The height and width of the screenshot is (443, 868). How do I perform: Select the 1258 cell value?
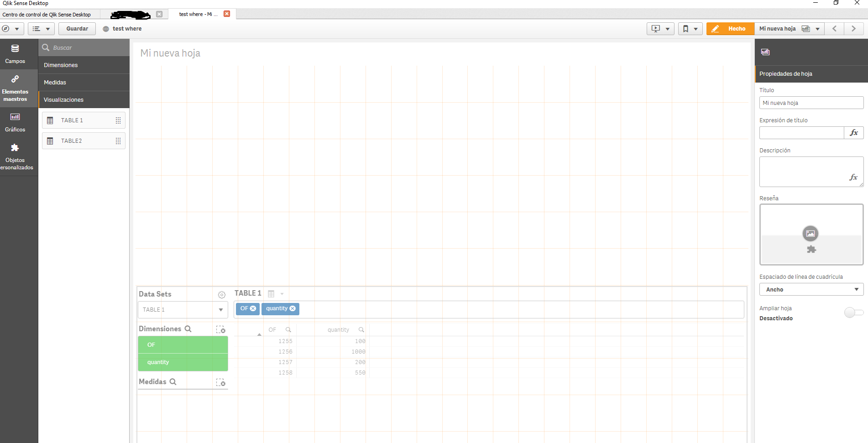point(285,373)
